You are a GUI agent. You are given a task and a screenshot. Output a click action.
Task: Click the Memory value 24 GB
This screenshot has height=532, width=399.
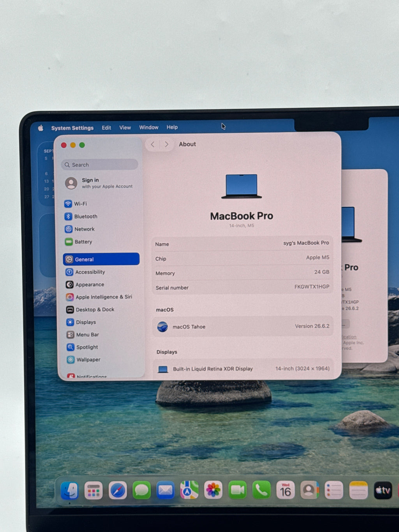[322, 272]
